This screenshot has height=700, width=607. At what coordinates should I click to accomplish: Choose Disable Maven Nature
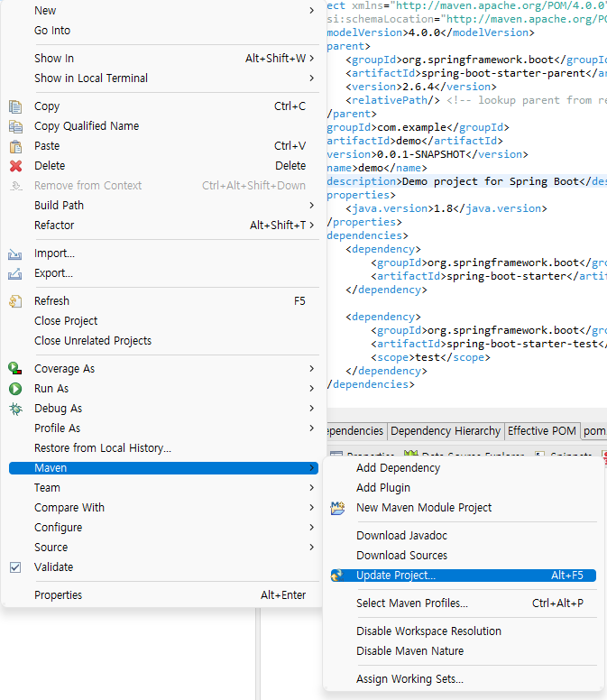[463, 651]
